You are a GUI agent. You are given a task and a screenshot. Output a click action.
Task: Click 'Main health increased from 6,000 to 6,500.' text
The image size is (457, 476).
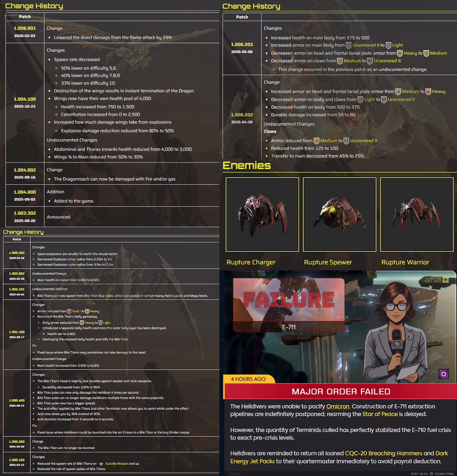(x=68, y=280)
